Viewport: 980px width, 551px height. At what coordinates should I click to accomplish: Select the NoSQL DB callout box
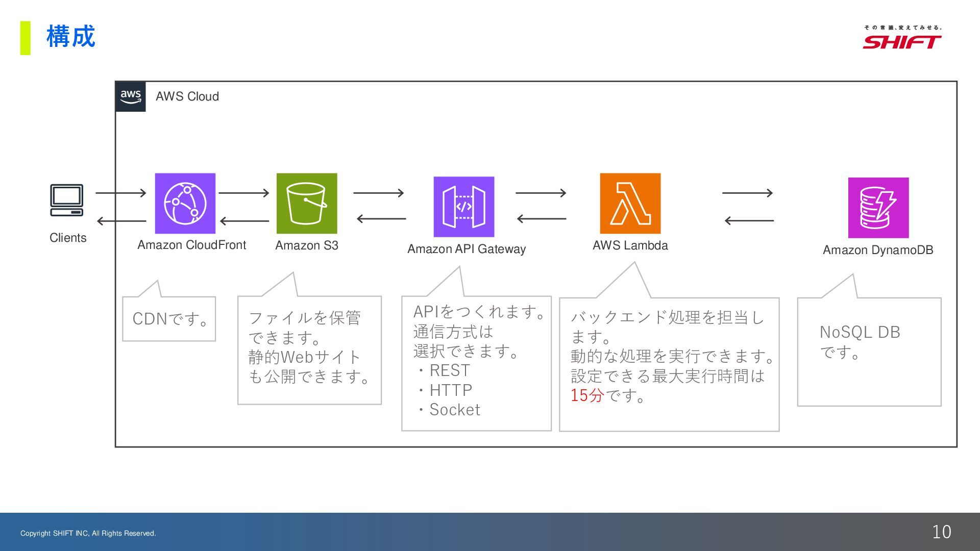coord(869,351)
